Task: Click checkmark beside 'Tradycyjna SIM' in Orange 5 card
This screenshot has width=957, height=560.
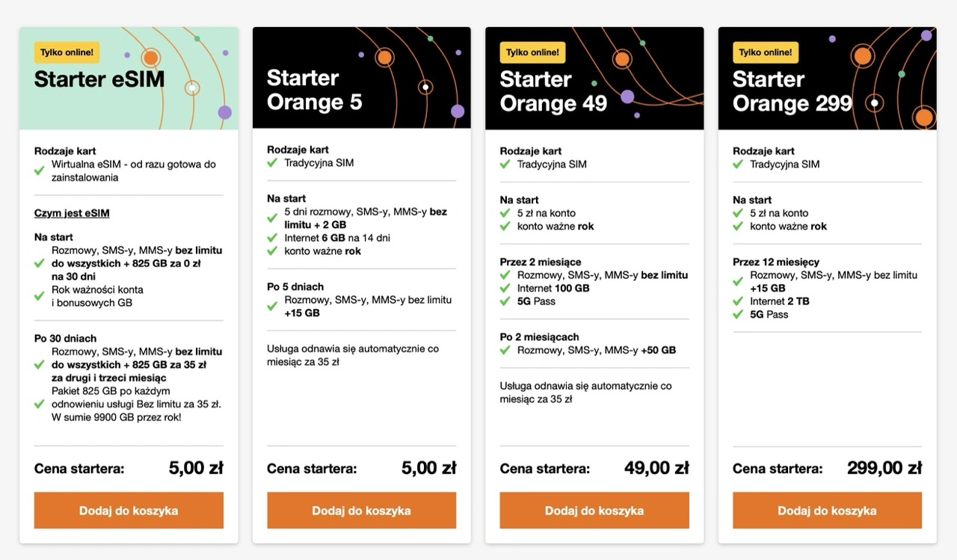Action: click(x=272, y=163)
